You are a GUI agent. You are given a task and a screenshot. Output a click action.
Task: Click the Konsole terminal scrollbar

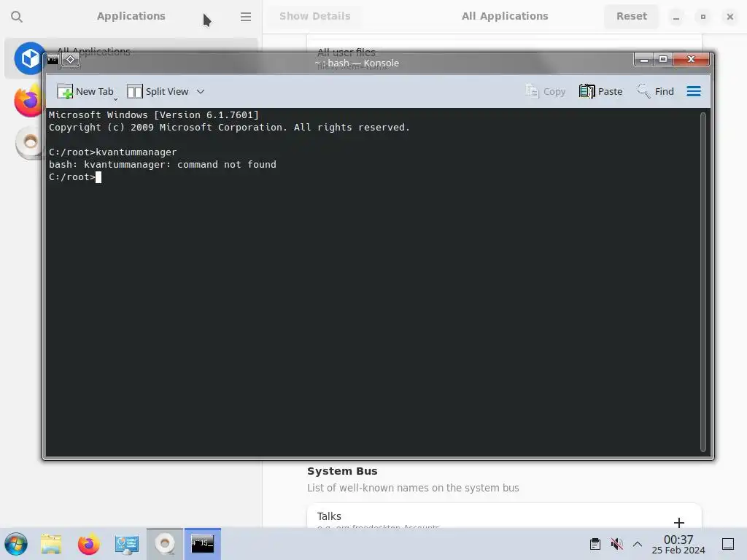click(x=703, y=282)
